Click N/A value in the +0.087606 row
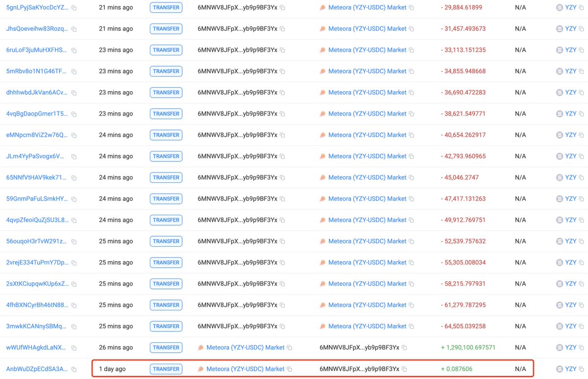The image size is (588, 379). point(520,369)
